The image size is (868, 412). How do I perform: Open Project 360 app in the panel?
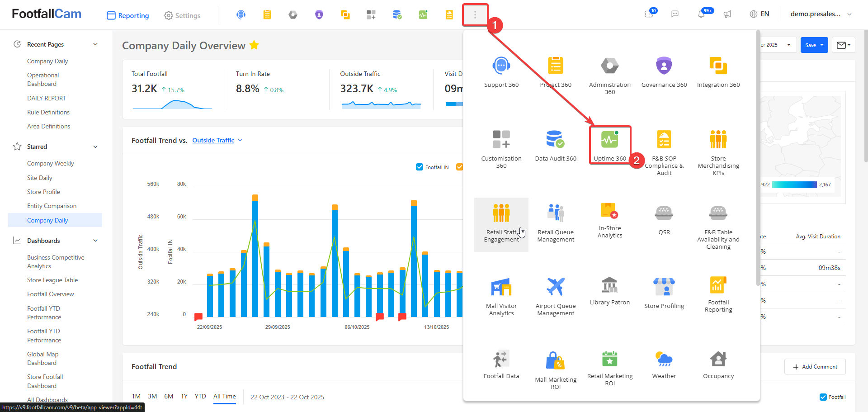tap(556, 72)
